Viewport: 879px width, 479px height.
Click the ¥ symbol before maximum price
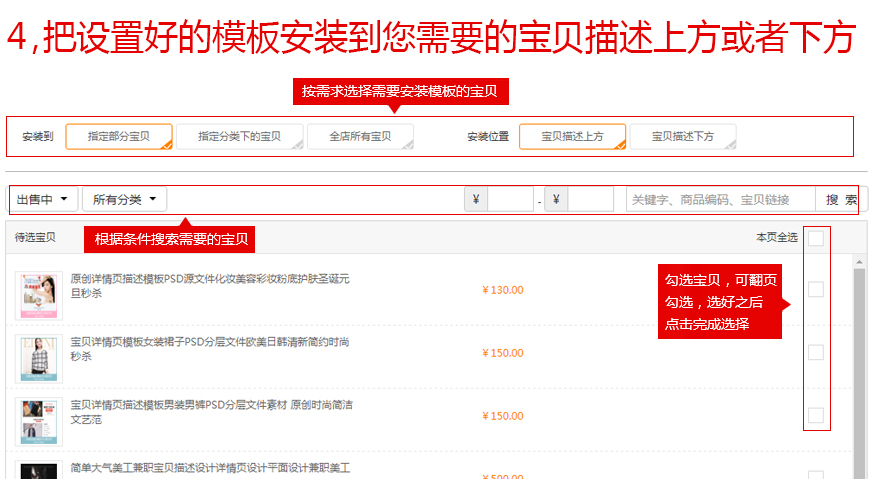click(x=556, y=199)
